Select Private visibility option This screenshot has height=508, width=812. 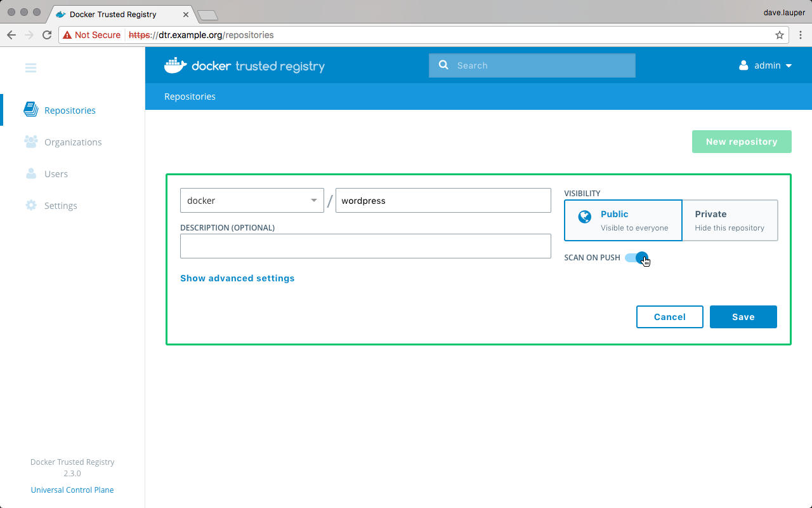[730, 220]
